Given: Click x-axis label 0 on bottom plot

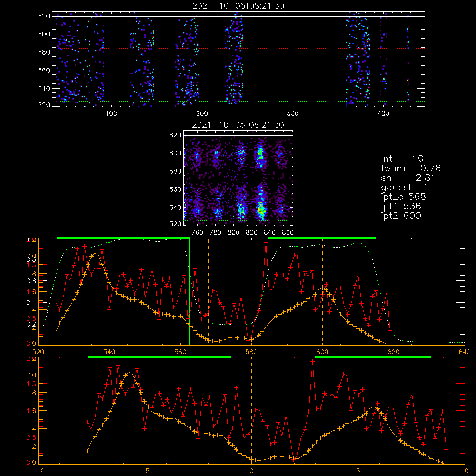Looking at the screenshot, I should (251, 471).
